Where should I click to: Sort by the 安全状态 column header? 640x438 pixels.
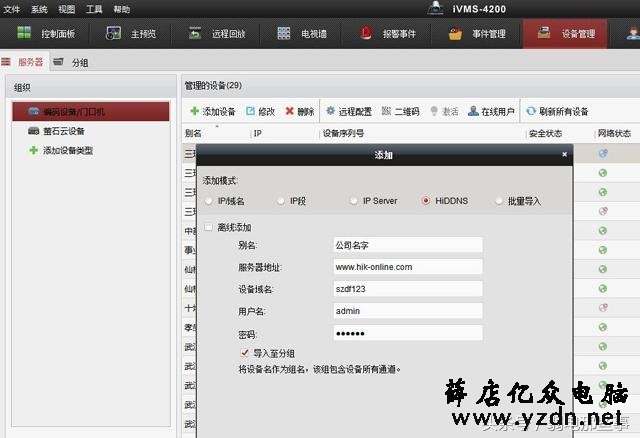[545, 133]
